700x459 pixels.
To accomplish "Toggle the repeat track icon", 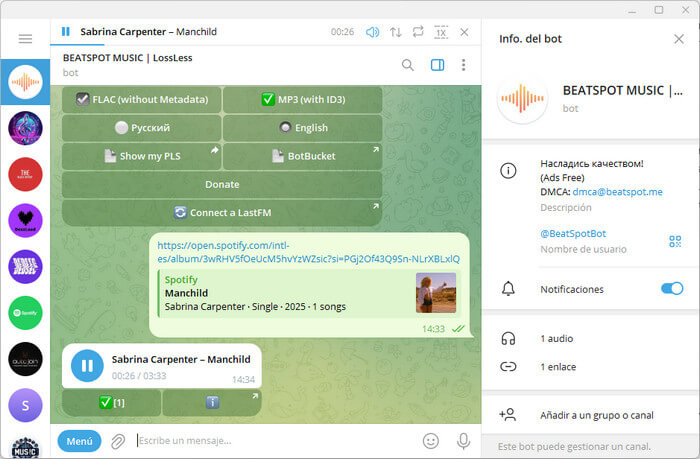I will pos(418,32).
